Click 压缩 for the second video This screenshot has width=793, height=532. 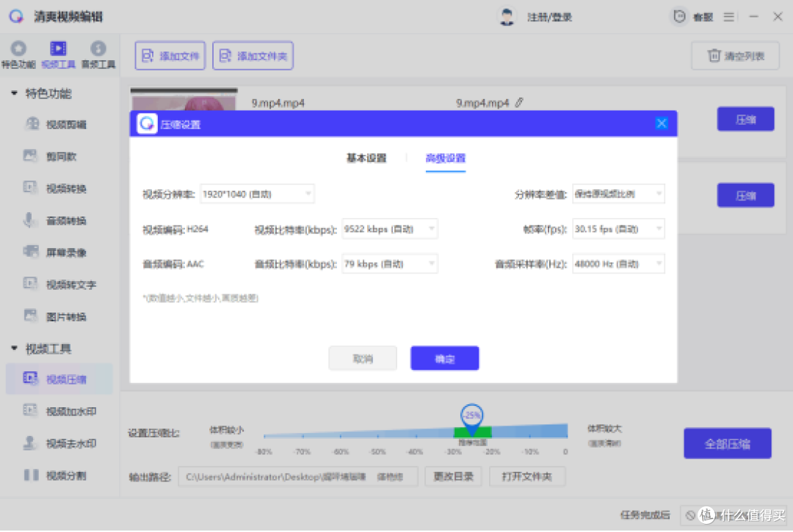[x=745, y=195]
